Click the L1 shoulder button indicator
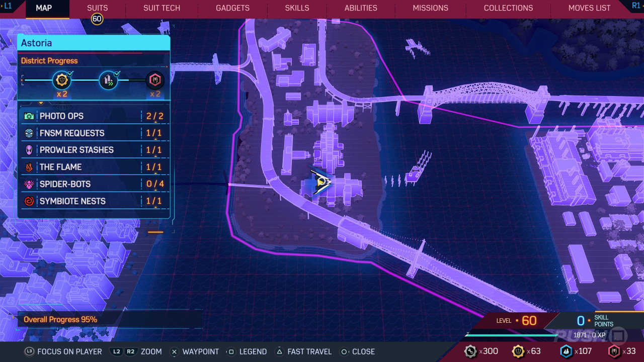 click(x=8, y=6)
